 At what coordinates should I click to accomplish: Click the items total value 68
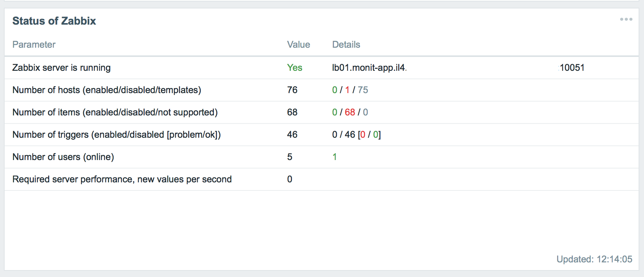pos(292,112)
